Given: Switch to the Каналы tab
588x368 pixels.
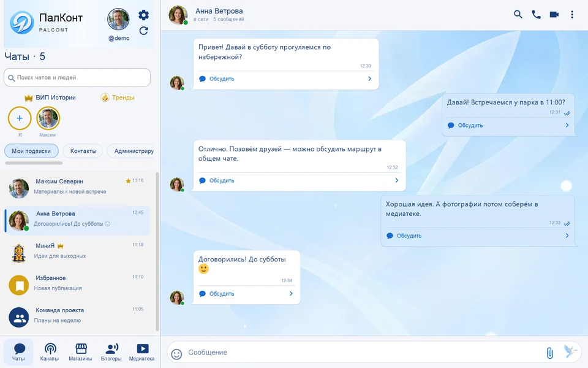Looking at the screenshot, I should [x=50, y=352].
